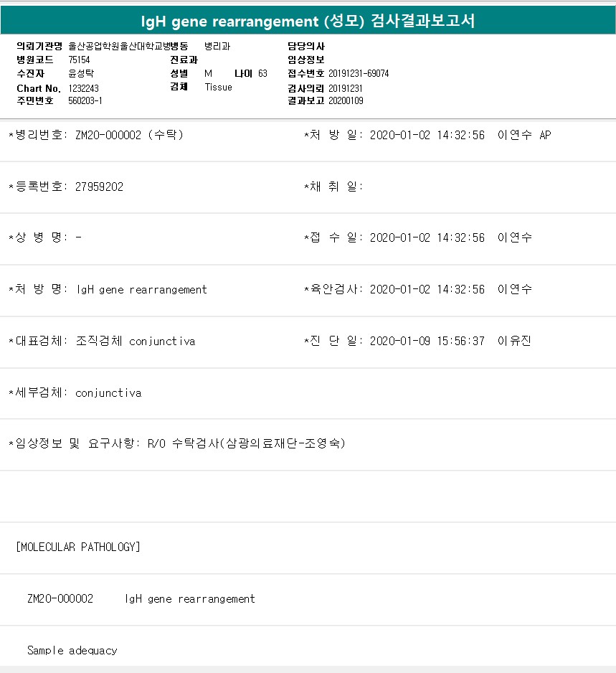Viewport: 616px width, 673px height.
Task: Click the diagnosing name 이유진
Action: point(514,341)
